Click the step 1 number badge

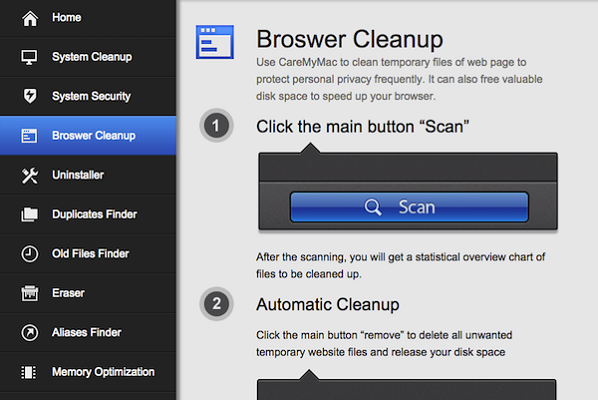[x=216, y=125]
